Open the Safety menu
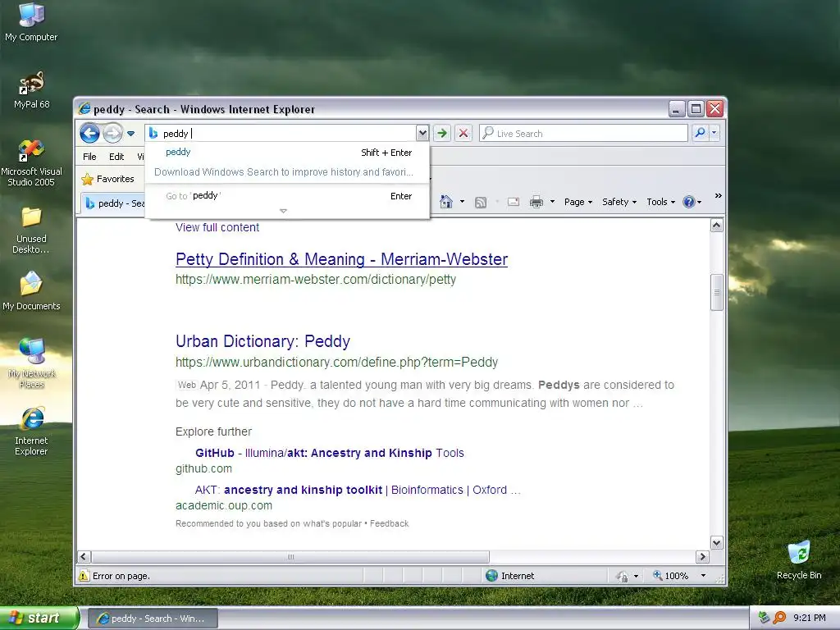This screenshot has height=630, width=840. pos(619,202)
